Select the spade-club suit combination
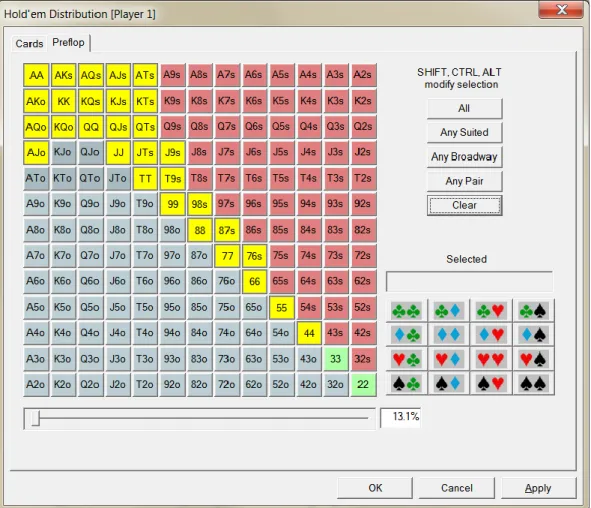This screenshot has height=508, width=591. (x=406, y=383)
